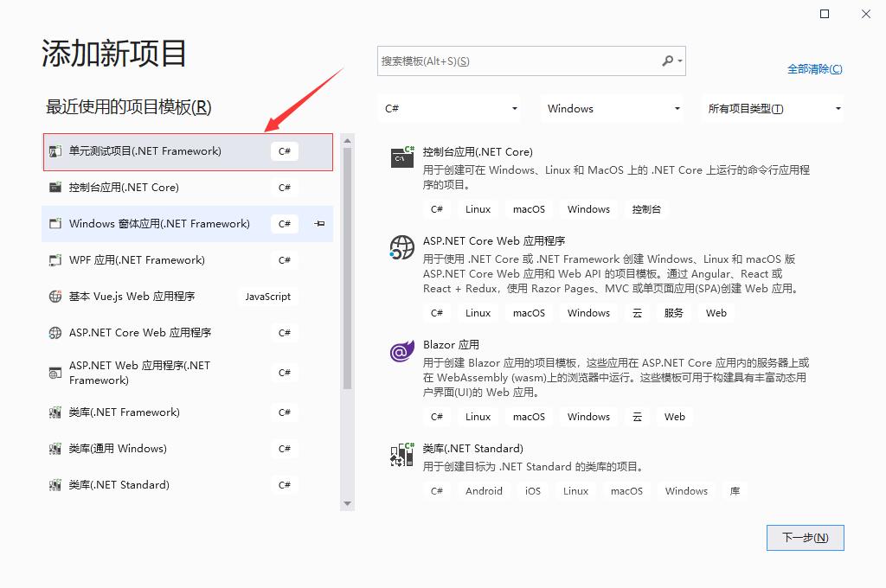Click the Vue.js web app globe icon
Viewport: 886px width, 588px height.
55,297
